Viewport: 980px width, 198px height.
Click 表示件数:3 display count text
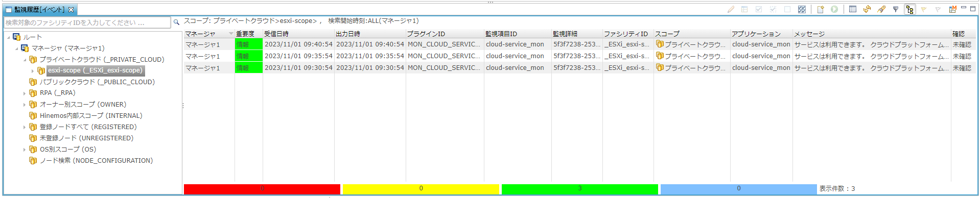click(x=837, y=189)
